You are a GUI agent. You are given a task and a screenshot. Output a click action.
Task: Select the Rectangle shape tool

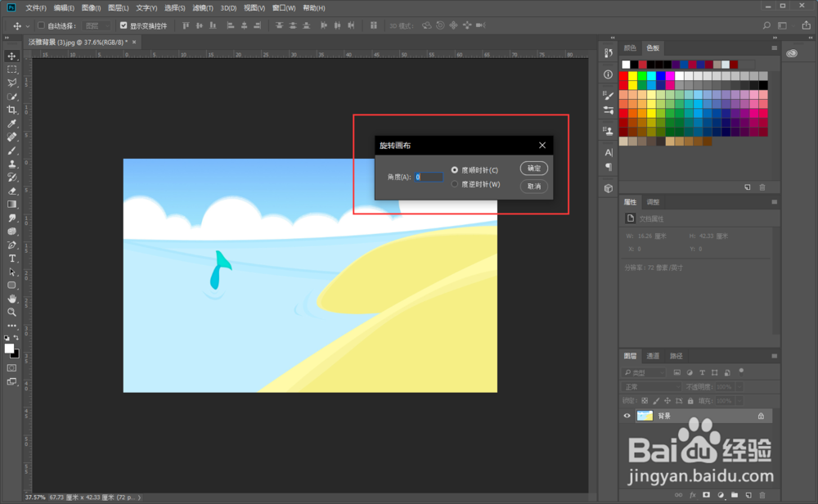pyautogui.click(x=11, y=286)
